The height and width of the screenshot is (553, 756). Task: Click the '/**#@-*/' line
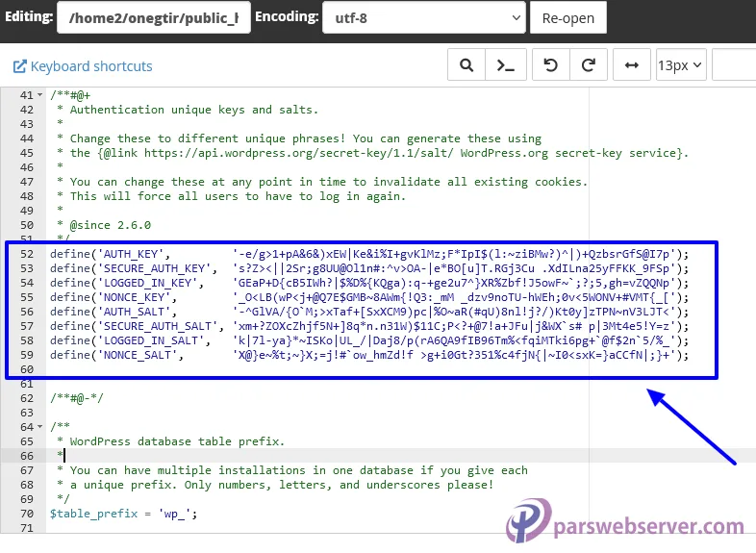77,398
